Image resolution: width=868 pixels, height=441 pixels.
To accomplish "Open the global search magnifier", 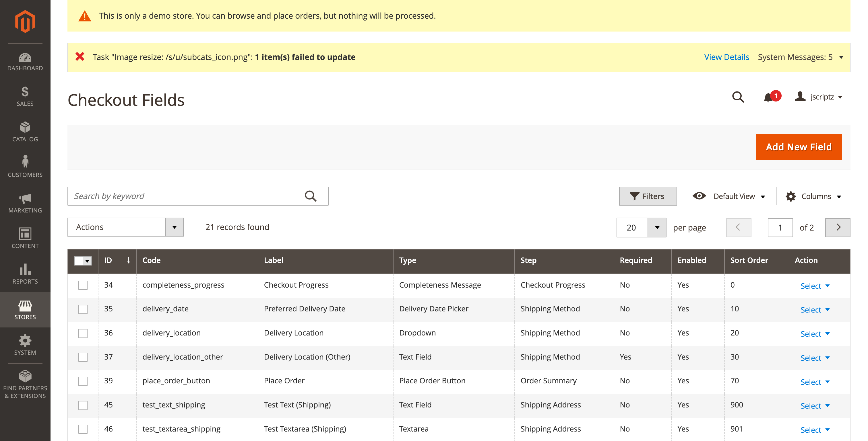I will (x=738, y=97).
